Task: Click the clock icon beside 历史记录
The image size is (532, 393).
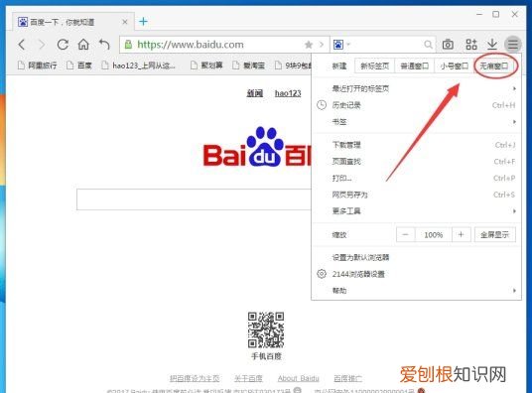Action: click(x=322, y=105)
